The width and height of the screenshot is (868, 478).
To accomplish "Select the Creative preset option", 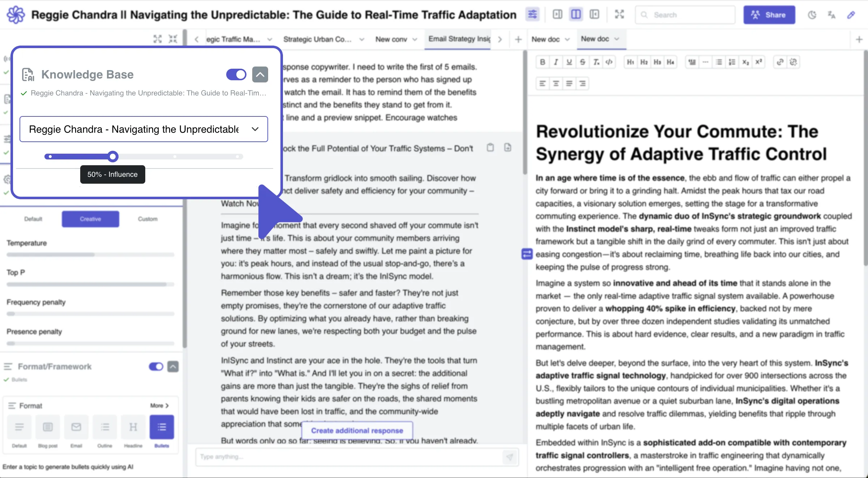I will 90,219.
